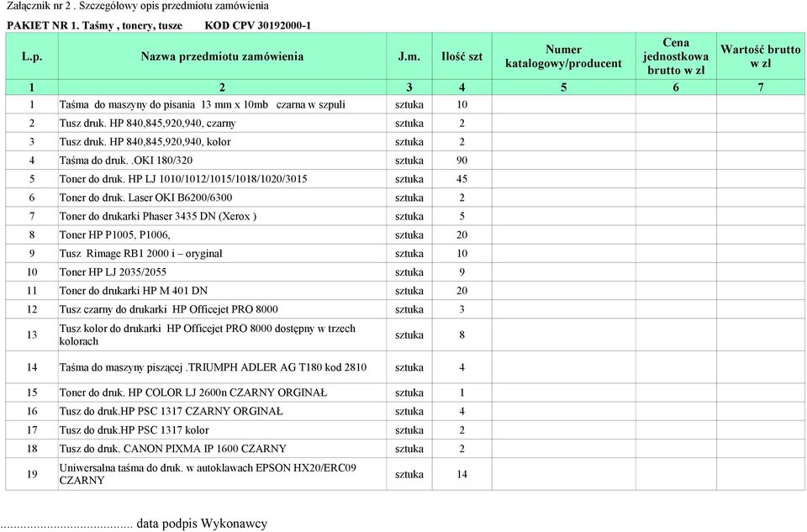Click empty unit price cell for HP M 401 DN
807x532 pixels.
coord(676,291)
